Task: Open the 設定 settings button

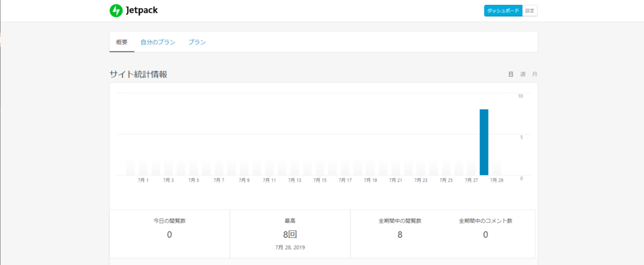Action: 530,11
